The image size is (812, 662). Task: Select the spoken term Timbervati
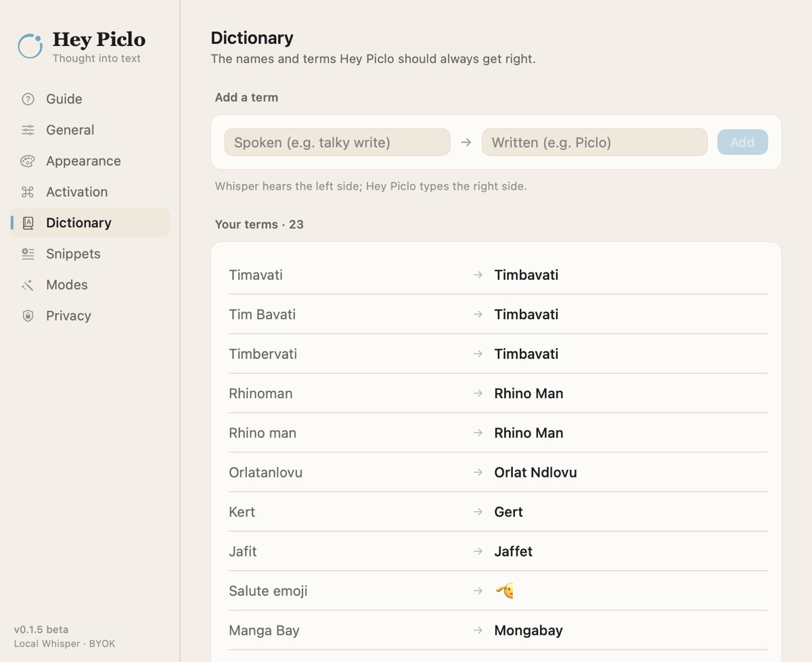[263, 354]
